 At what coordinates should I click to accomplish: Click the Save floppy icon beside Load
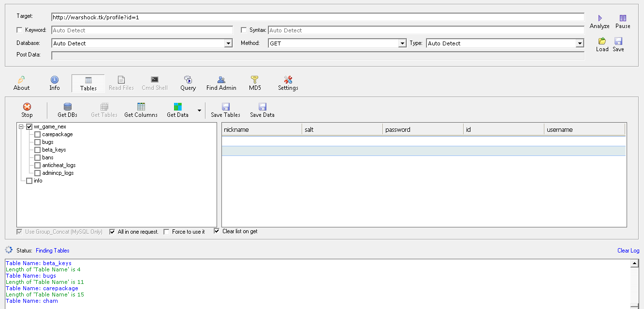click(x=618, y=41)
